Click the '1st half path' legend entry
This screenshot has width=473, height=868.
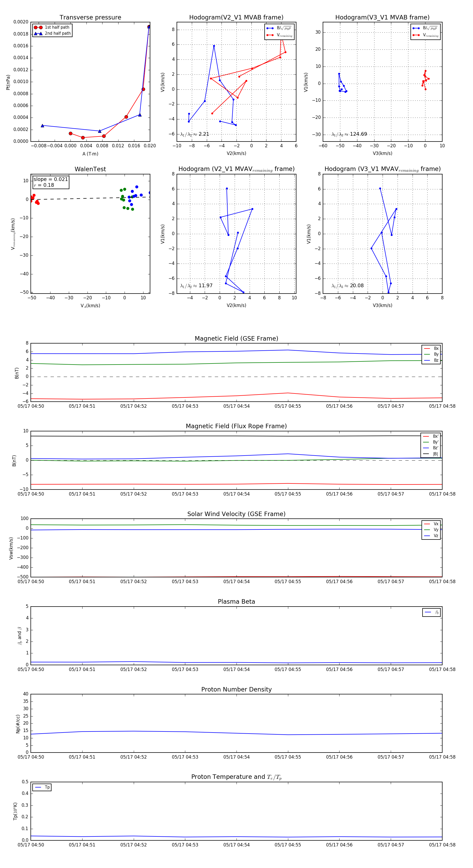pos(52,27)
